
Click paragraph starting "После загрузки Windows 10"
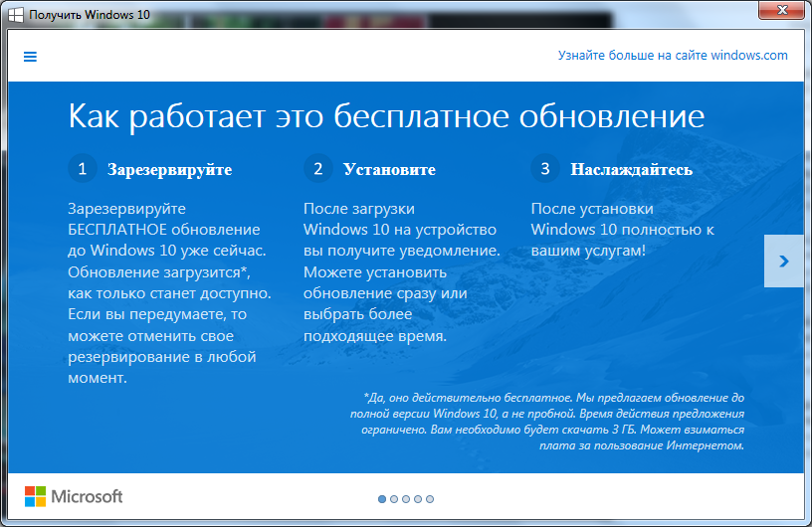pos(402,272)
